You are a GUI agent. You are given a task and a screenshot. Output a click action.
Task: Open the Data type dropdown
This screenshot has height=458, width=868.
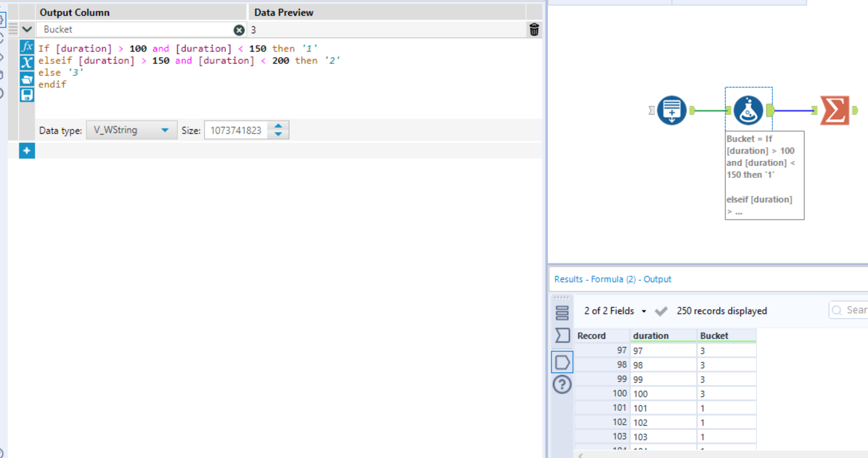(165, 130)
